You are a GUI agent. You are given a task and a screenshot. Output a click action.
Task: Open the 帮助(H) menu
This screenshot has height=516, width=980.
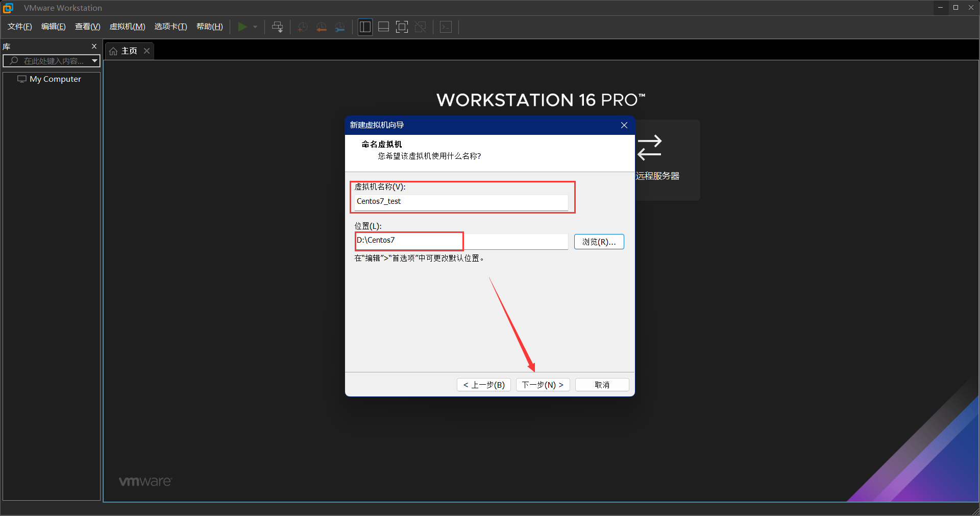(x=210, y=27)
